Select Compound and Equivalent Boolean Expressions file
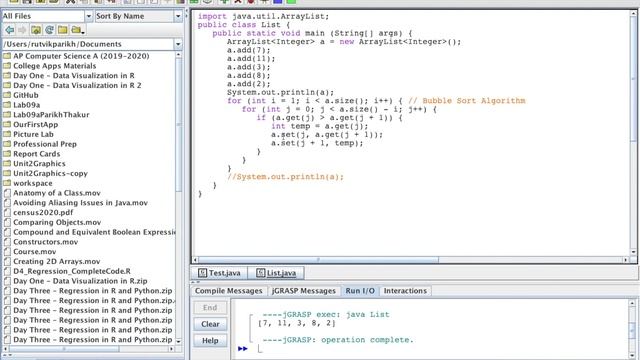 point(89,232)
